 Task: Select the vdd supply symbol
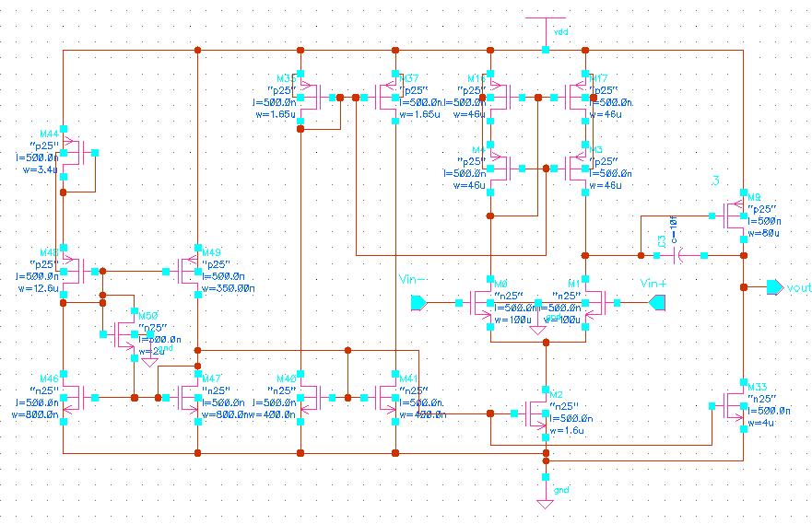pos(546,33)
